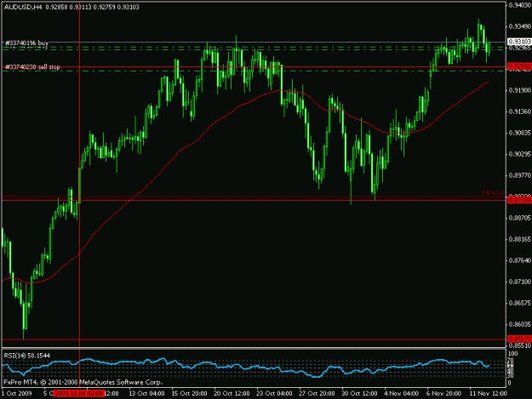The width and height of the screenshot is (532, 399).
Task: Select the #33740196 buy order label
Action: (x=26, y=43)
